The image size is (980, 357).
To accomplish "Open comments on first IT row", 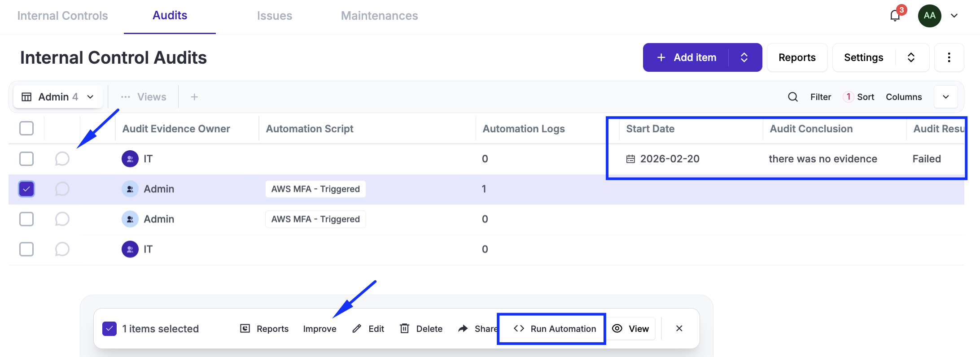I will click(x=62, y=159).
